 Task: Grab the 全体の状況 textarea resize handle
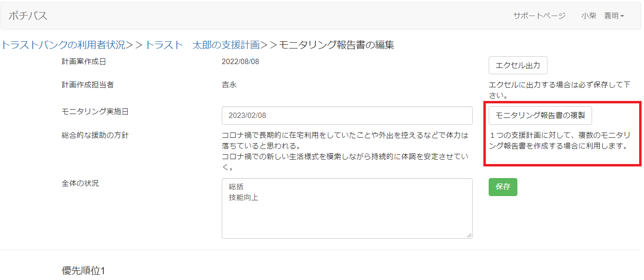pyautogui.click(x=469, y=235)
